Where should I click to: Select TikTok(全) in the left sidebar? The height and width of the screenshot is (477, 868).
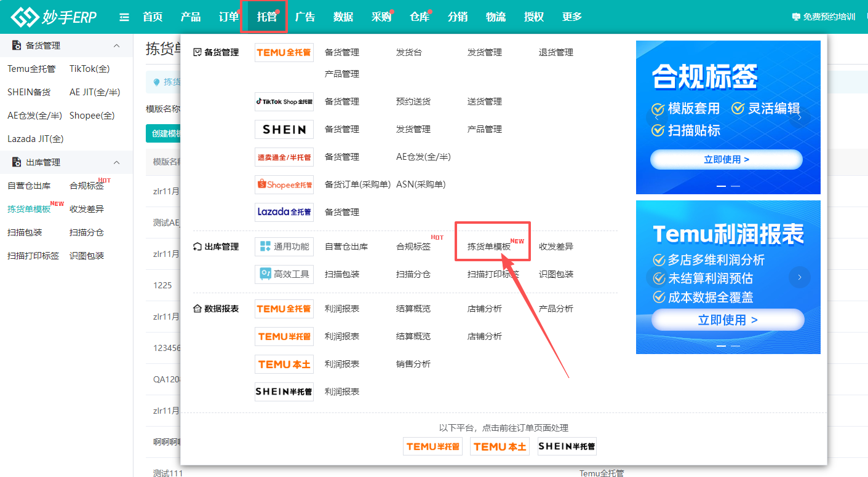coord(90,69)
